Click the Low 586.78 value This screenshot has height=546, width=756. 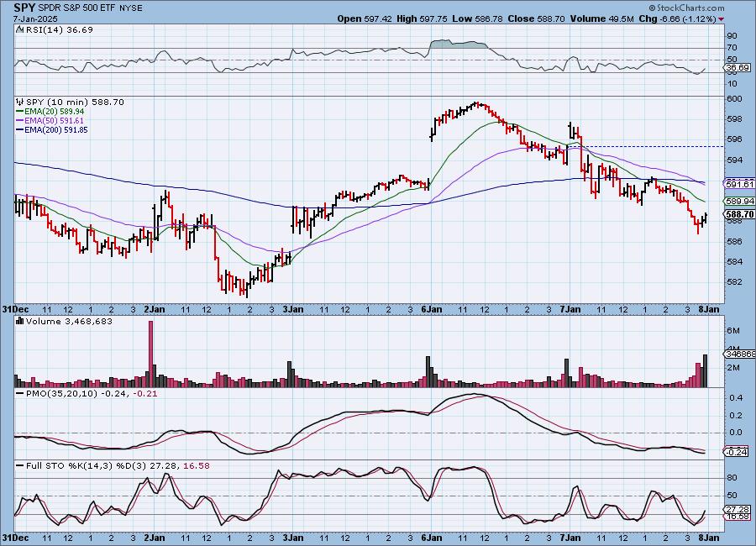click(477, 18)
